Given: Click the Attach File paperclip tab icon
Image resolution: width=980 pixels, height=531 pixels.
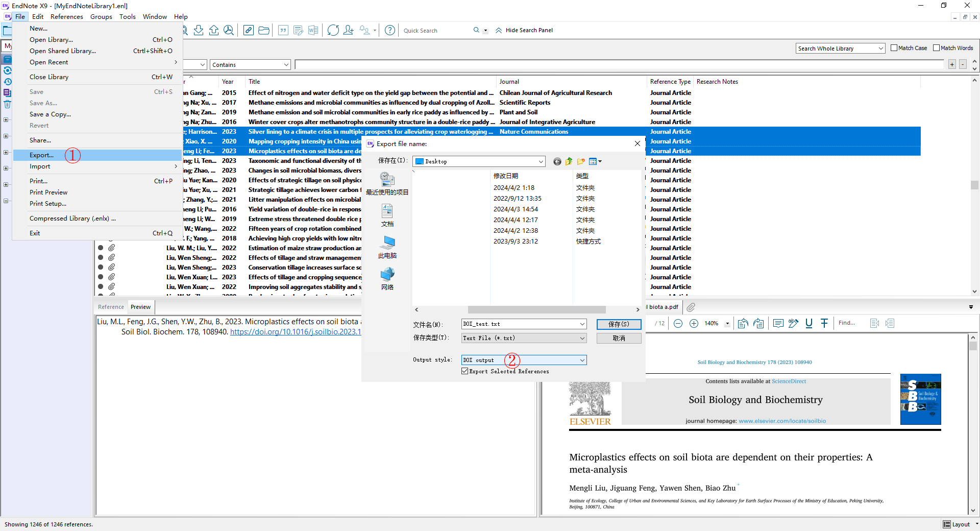Looking at the screenshot, I should click(691, 307).
